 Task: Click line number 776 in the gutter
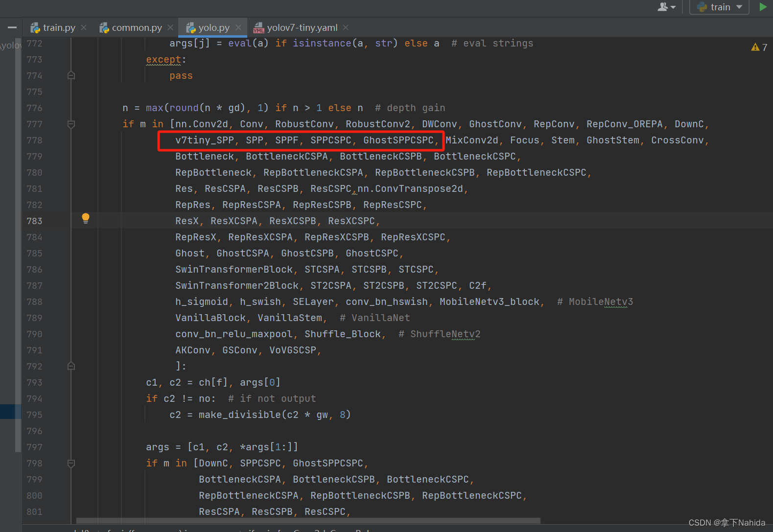click(x=34, y=108)
